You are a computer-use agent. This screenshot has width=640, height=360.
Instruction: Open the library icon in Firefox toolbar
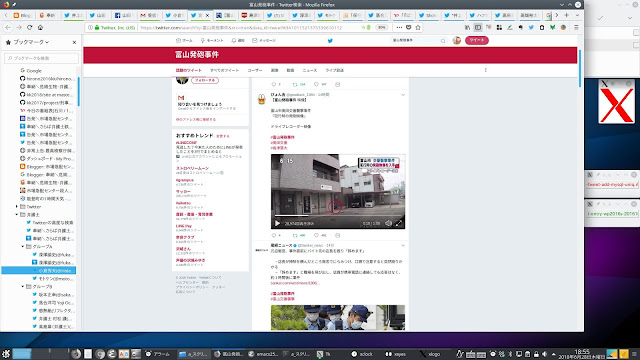[467, 27]
